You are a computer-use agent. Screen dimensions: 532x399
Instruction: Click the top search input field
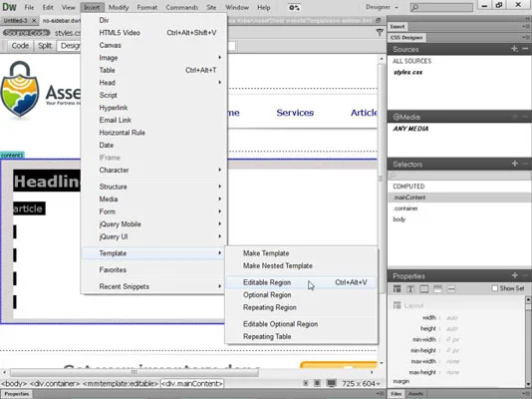441,7
